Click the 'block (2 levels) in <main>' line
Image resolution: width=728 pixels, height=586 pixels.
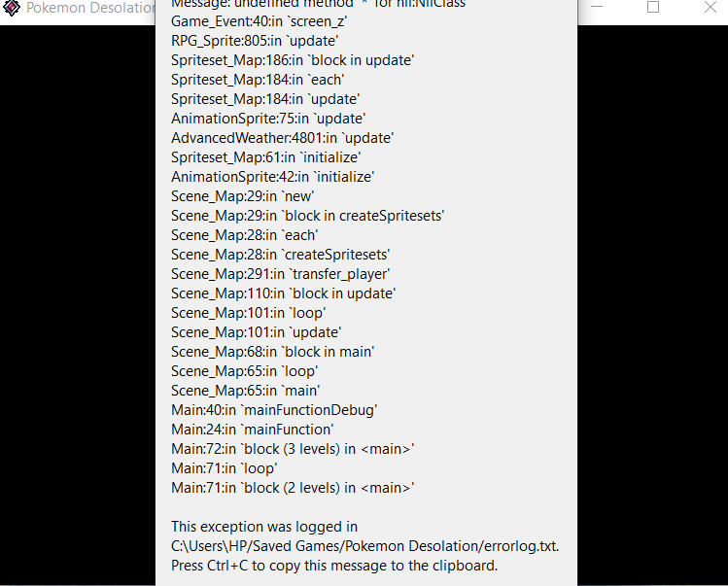(293, 488)
